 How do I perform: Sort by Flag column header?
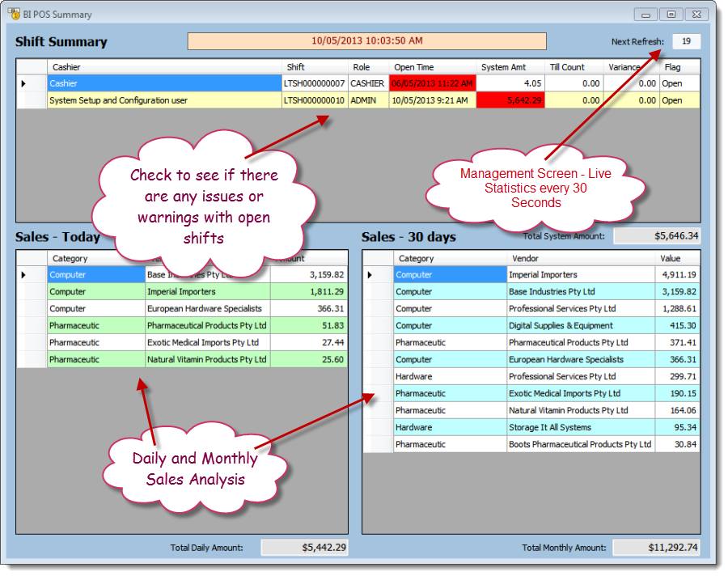click(679, 67)
